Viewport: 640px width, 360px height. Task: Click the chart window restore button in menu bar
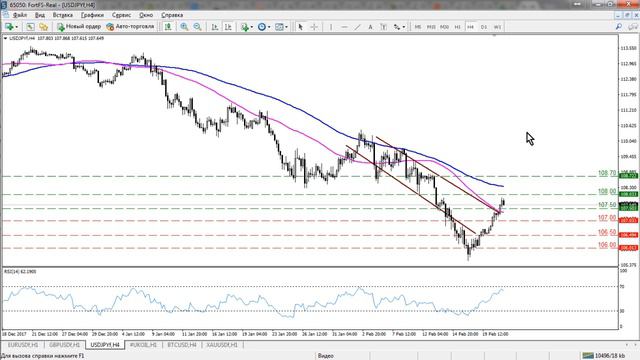(627, 15)
